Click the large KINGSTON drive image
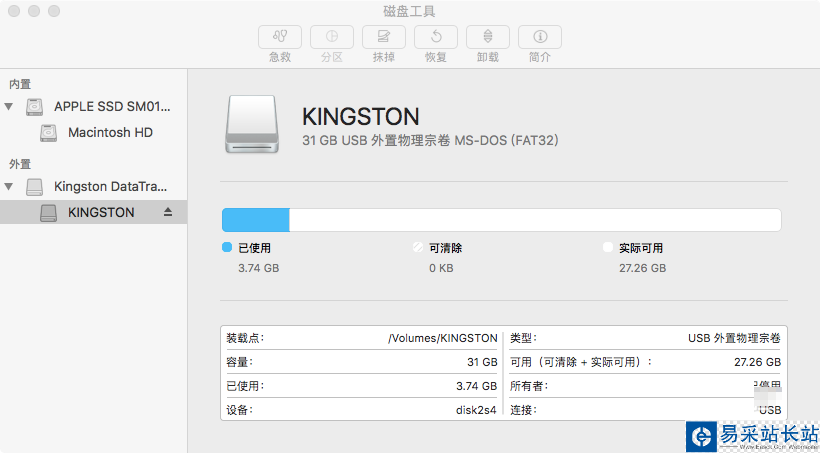The height and width of the screenshot is (453, 820). pos(252,124)
